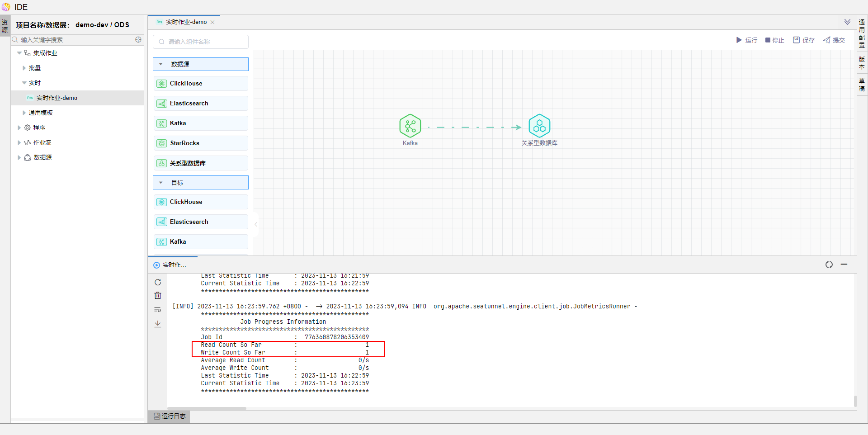868x435 pixels.
Task: Collapse the 数据源 component group
Action: point(161,64)
